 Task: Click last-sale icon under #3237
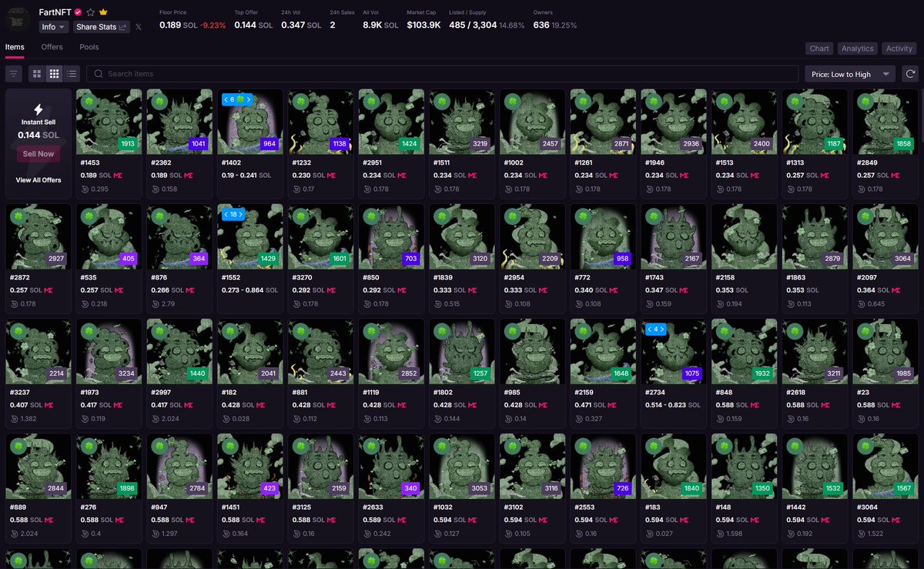pos(14,418)
